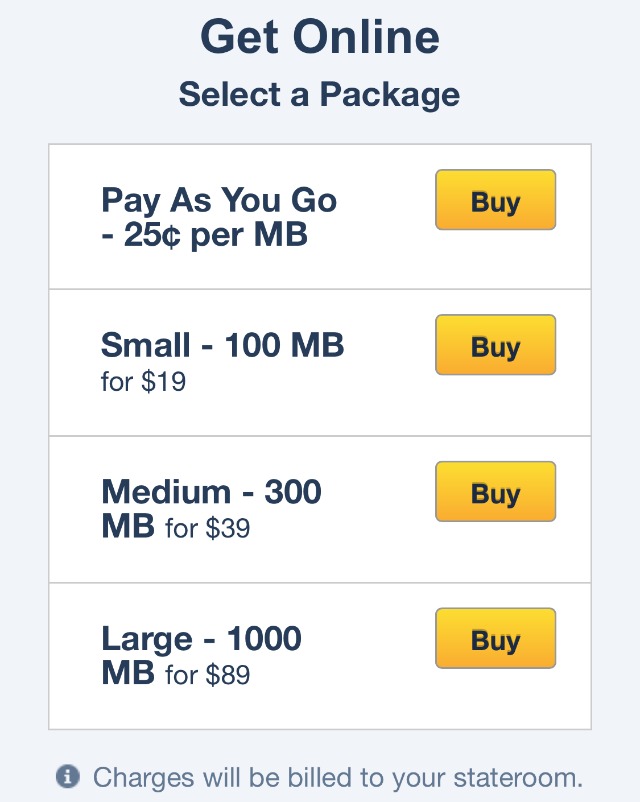This screenshot has height=802, width=640.
Task: Click the "Small - 100 MB" title
Action: (223, 345)
